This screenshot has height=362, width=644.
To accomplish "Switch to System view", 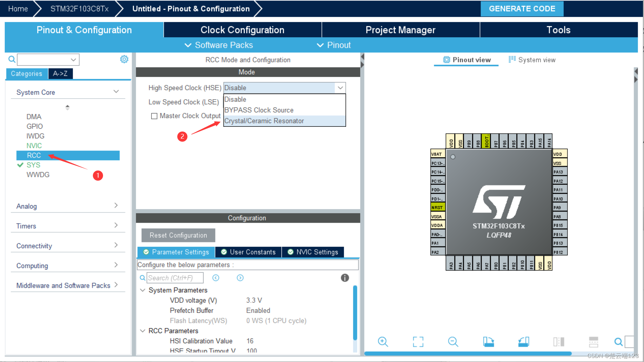I will click(x=532, y=60).
